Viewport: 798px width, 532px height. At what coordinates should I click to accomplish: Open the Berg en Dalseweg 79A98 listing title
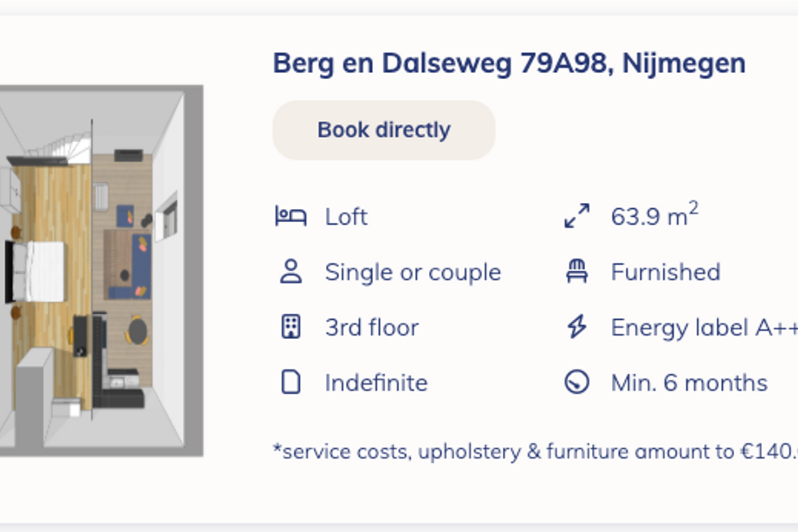509,64
